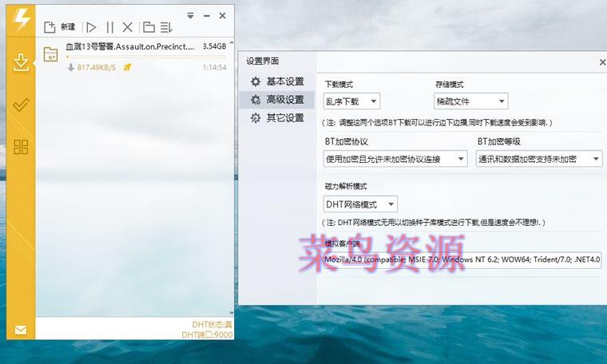The image size is (607, 364).
Task: Create a new download task (新建)
Action: (59, 27)
